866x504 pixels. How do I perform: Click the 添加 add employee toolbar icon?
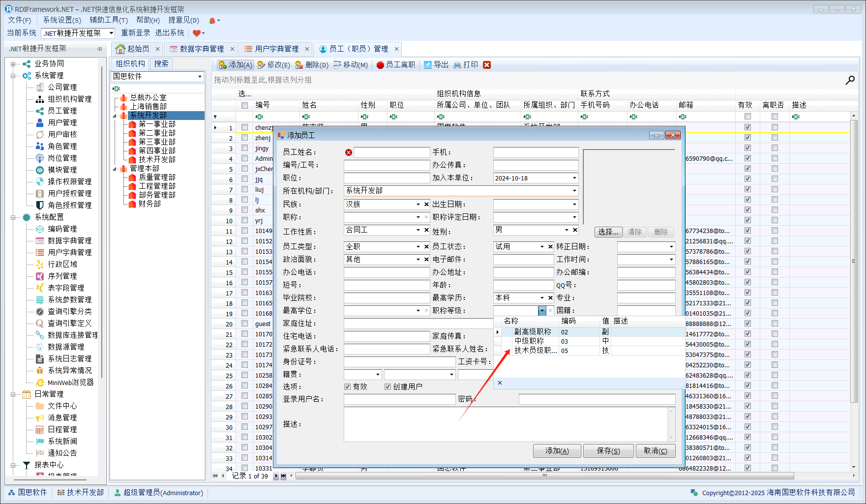[223, 65]
